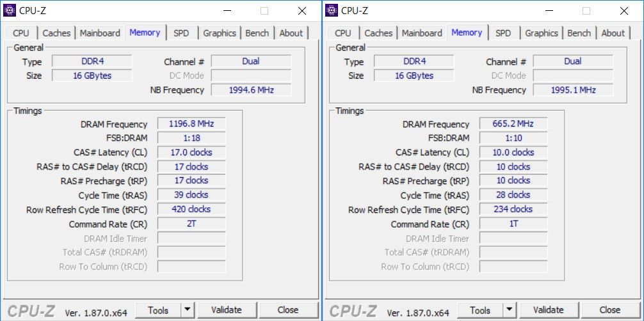Click Validate button in the left window
The width and height of the screenshot is (644, 321).
coord(227,310)
